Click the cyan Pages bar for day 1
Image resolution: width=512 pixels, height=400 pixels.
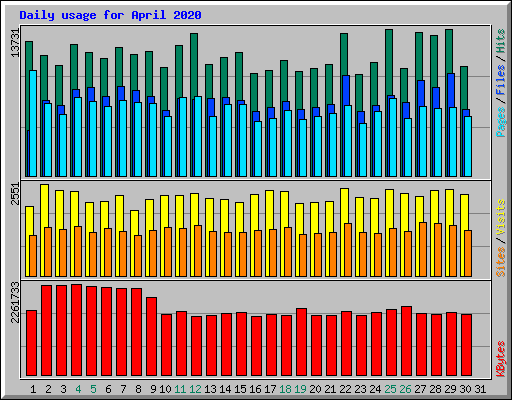click(33, 123)
